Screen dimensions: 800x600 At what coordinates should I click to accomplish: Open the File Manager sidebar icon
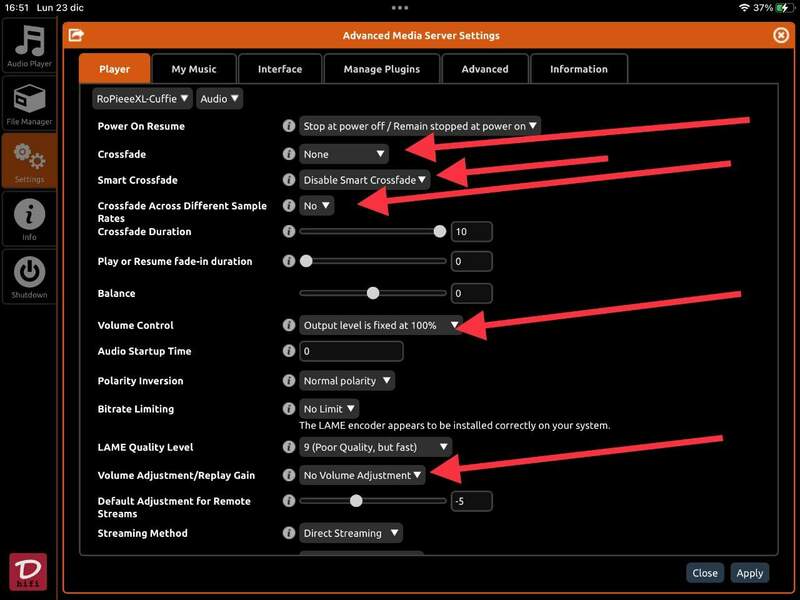pyautogui.click(x=29, y=104)
